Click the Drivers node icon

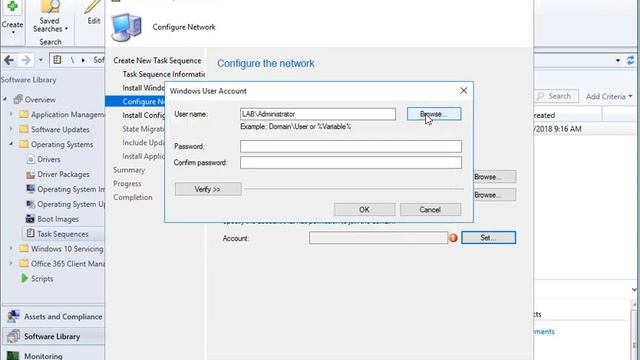[31, 159]
